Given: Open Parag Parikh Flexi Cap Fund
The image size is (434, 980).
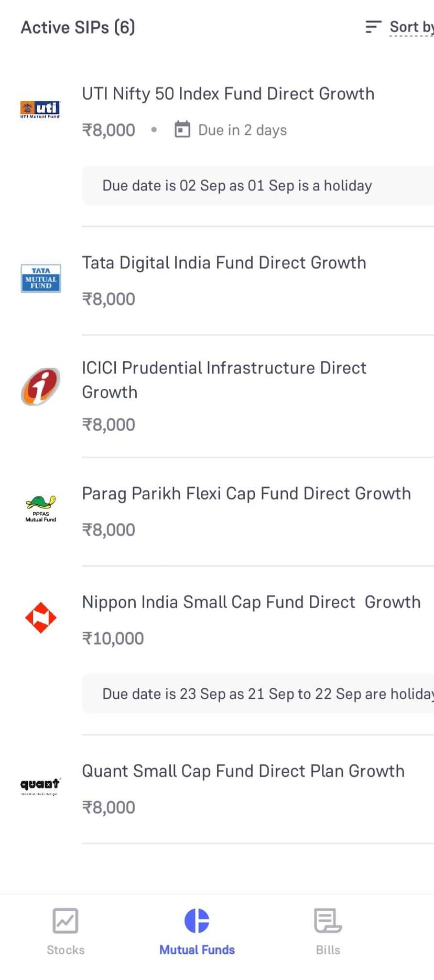Looking at the screenshot, I should click(x=246, y=494).
